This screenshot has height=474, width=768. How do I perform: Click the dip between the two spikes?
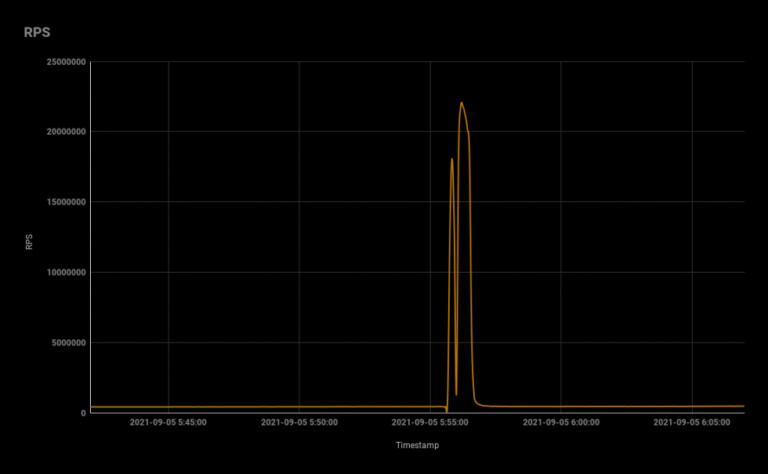point(456,394)
